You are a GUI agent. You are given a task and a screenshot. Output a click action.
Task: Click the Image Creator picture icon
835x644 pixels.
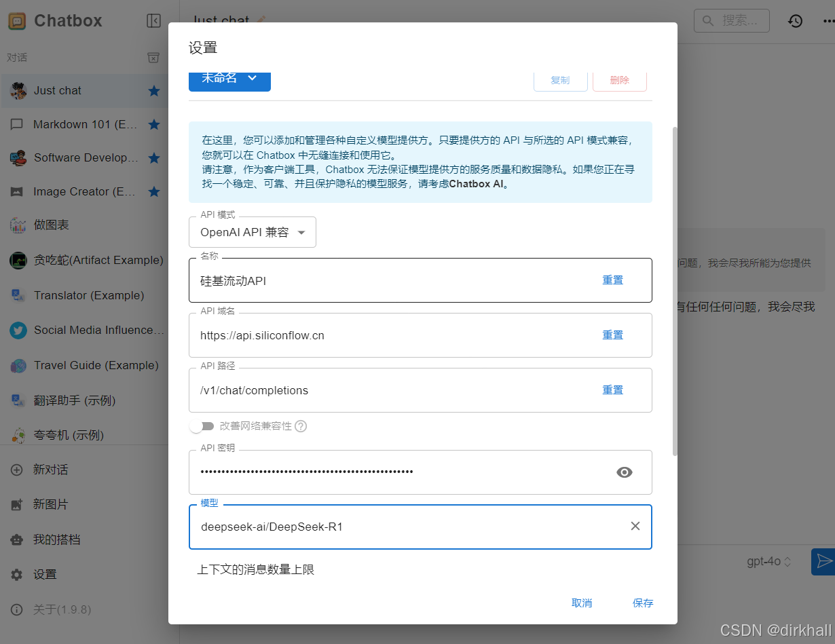pyautogui.click(x=17, y=192)
